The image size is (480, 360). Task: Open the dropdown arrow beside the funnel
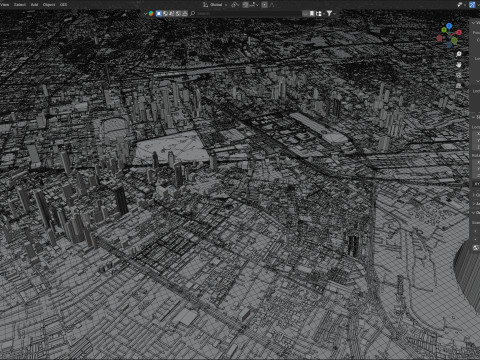(x=335, y=13)
